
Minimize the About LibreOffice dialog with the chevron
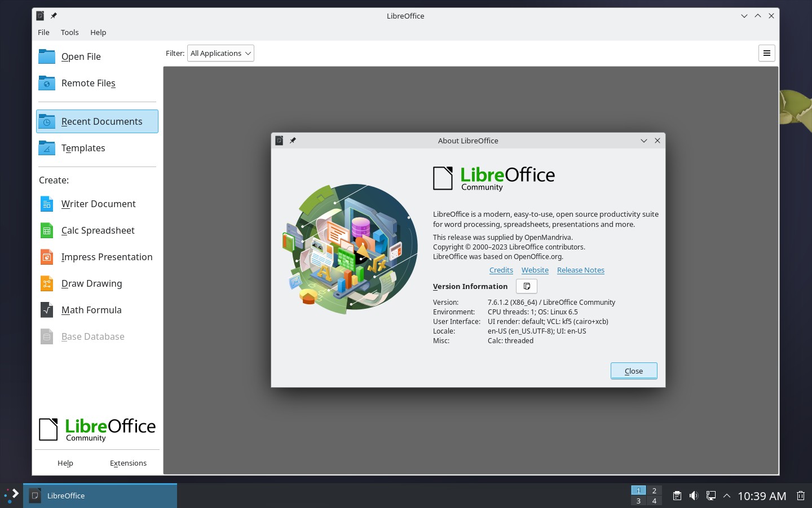pos(644,141)
